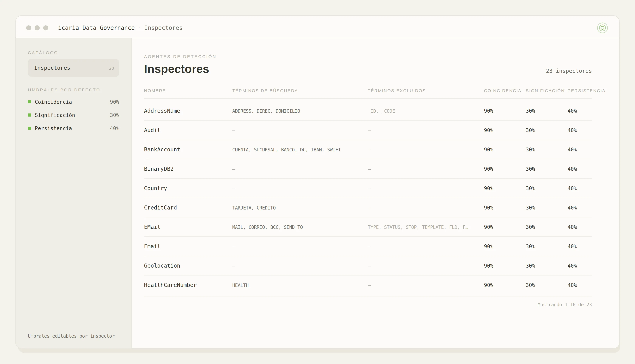Click the green square next to Significación

click(29, 115)
